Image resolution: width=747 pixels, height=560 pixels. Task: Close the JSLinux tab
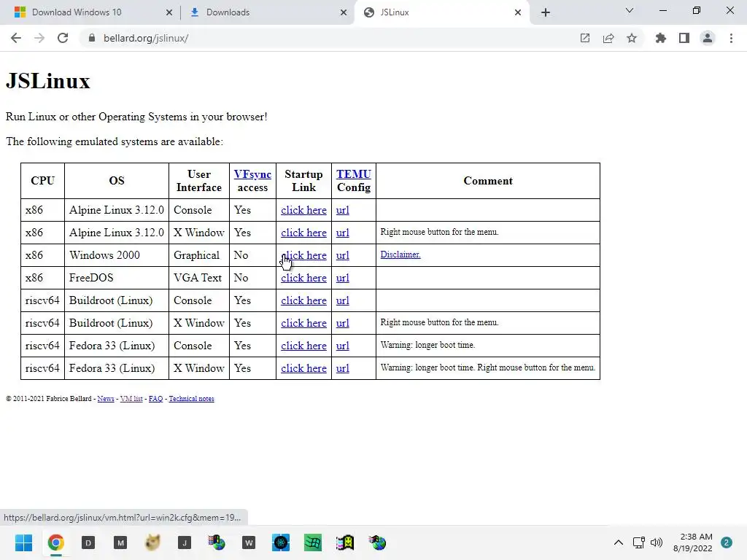518,12
